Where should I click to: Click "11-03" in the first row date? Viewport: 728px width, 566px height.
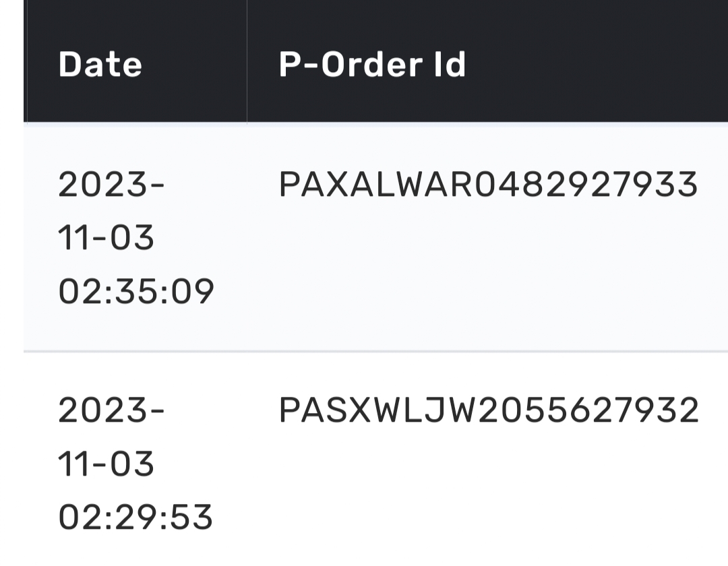(107, 238)
